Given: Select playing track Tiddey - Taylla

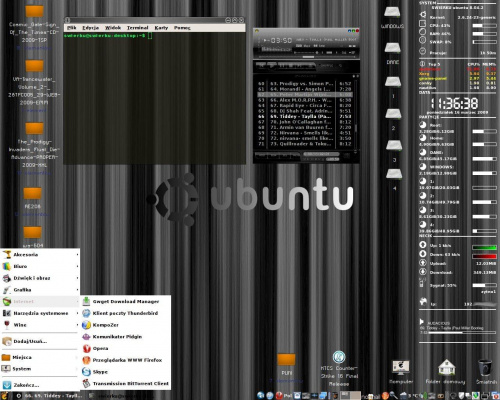Looking at the screenshot, I should click(x=304, y=116).
